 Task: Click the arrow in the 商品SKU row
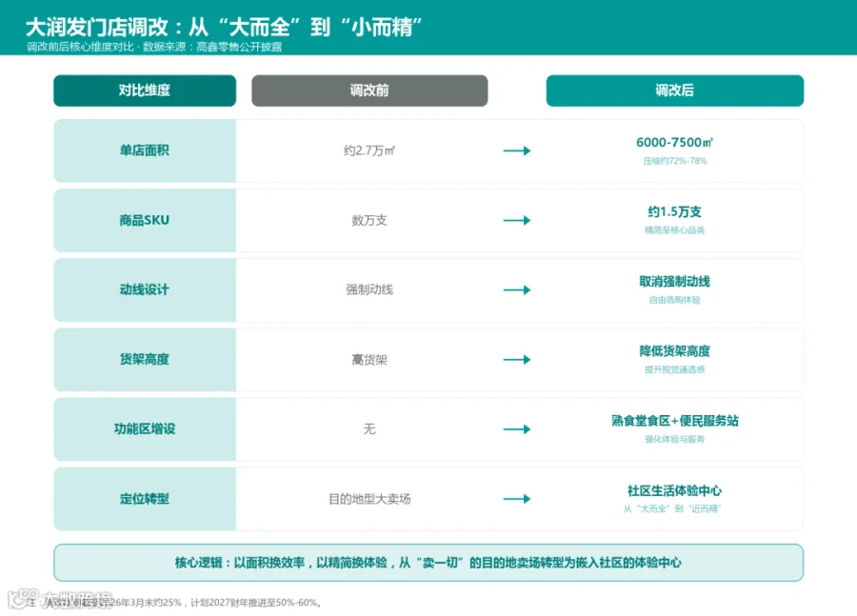[517, 220]
